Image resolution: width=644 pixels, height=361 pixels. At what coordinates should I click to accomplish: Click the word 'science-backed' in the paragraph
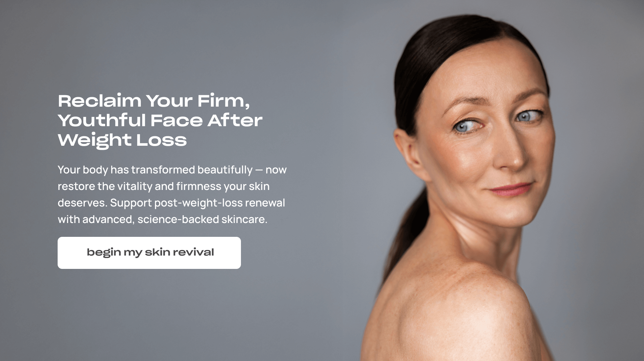(x=178, y=219)
